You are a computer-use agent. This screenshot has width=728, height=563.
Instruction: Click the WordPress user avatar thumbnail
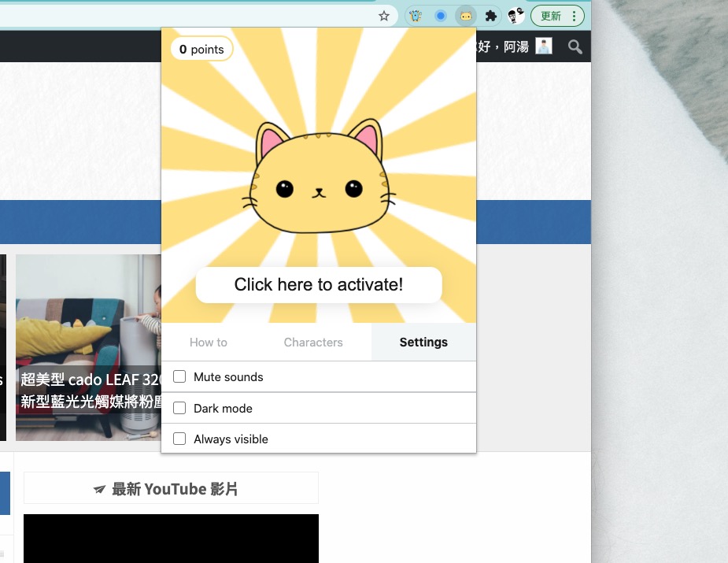click(544, 46)
